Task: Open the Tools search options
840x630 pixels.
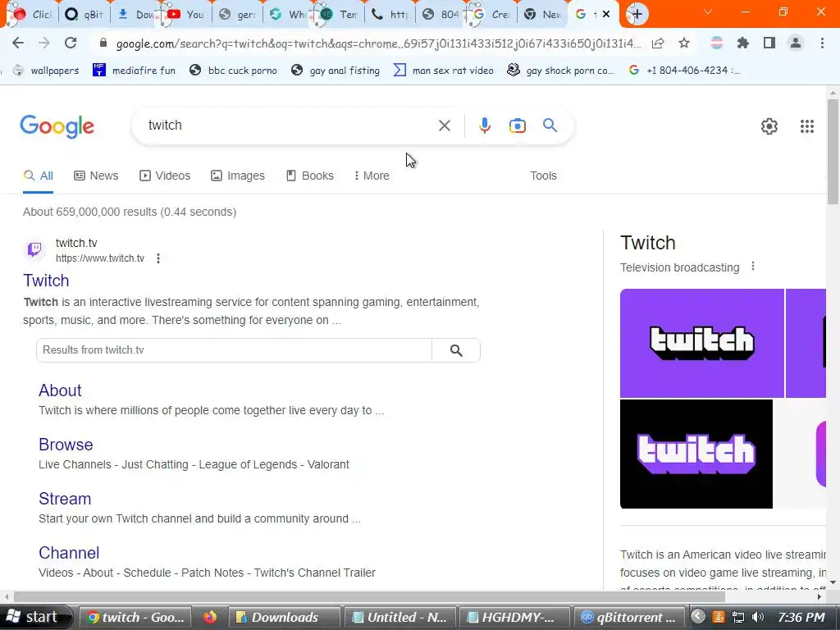Action: coord(543,176)
